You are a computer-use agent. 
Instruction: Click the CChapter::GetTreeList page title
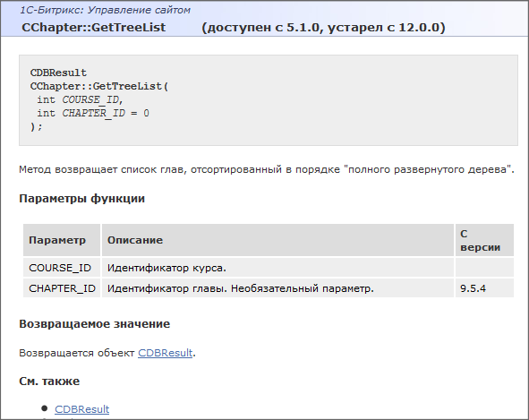[x=93, y=28]
